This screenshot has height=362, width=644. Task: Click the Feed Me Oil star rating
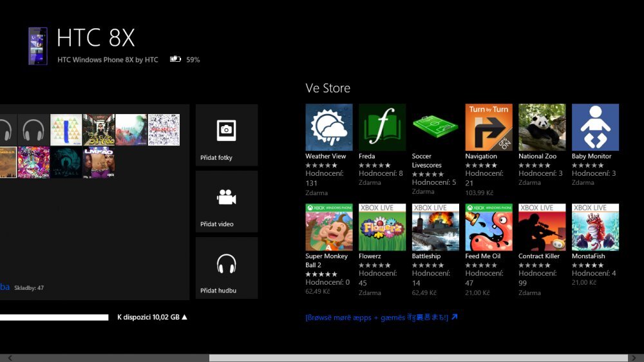tap(481, 265)
